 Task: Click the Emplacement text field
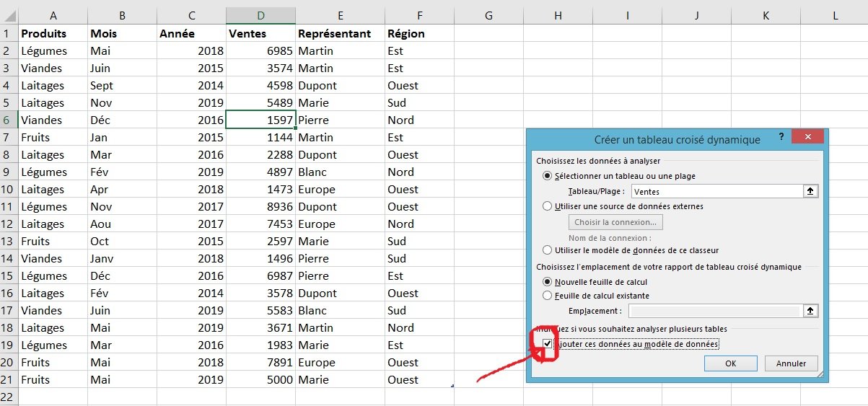pos(714,311)
